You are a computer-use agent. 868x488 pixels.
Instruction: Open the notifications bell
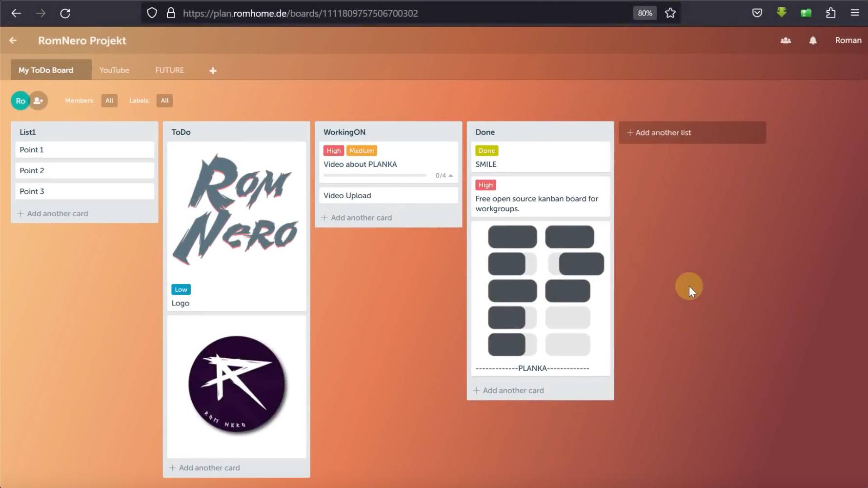tap(813, 41)
